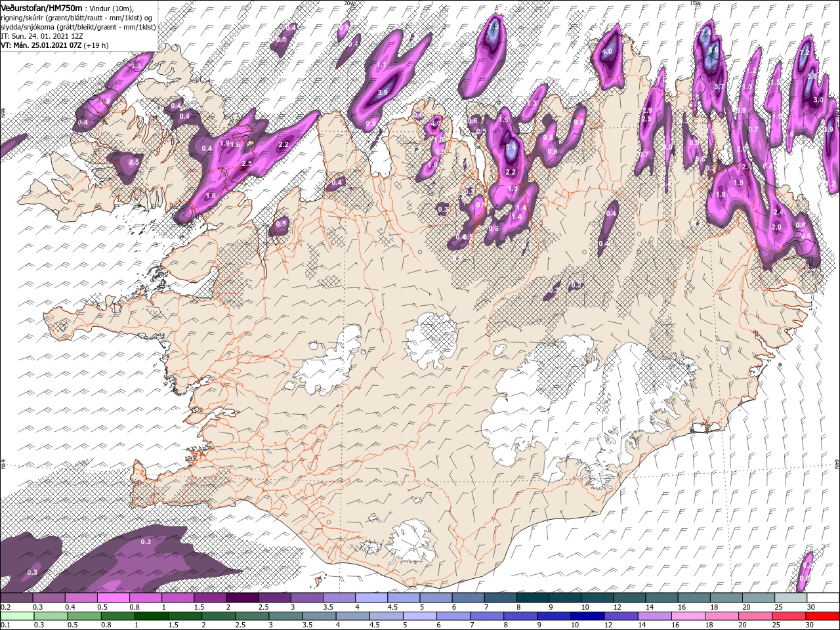
Task: Click the 'rigning/skúrir' legend description line
Action: pos(75,17)
